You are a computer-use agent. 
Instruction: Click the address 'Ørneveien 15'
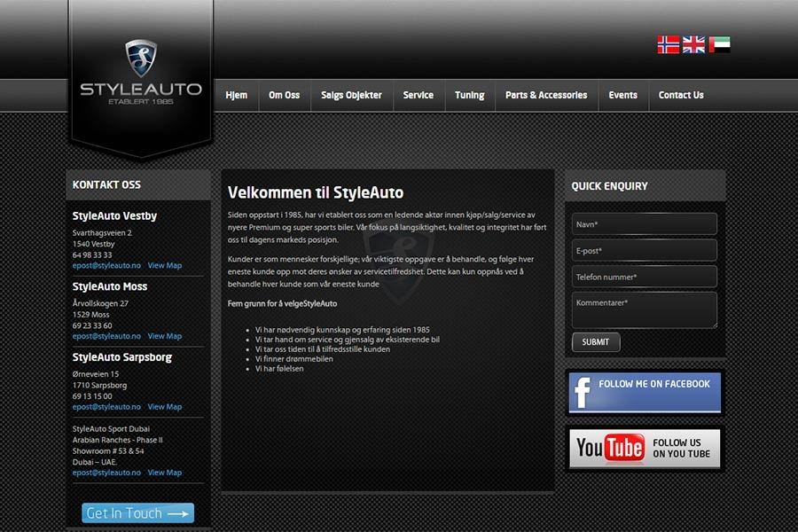(96, 374)
